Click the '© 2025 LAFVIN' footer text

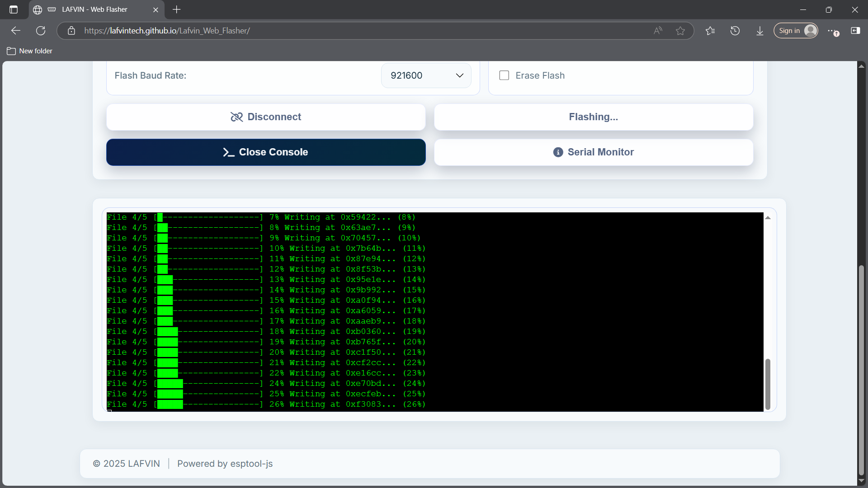[127, 464]
